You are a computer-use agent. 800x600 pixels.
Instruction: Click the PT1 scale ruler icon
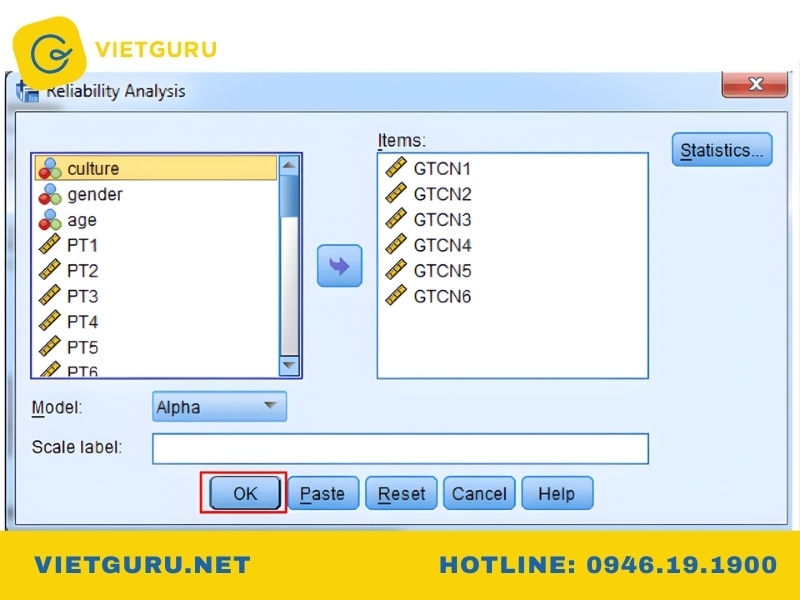[49, 244]
